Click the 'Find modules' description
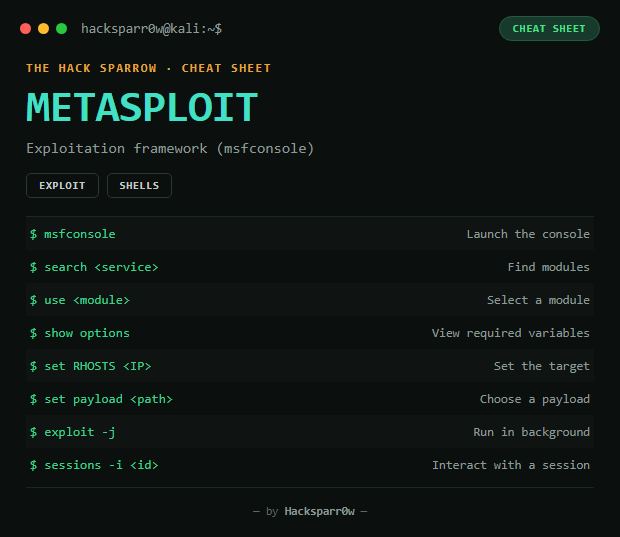 549,267
